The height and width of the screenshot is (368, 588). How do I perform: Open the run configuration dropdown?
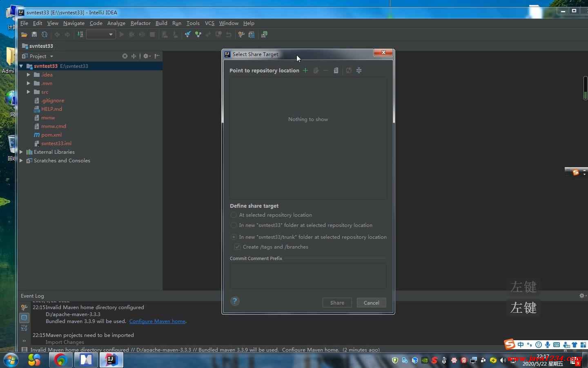[x=100, y=35]
